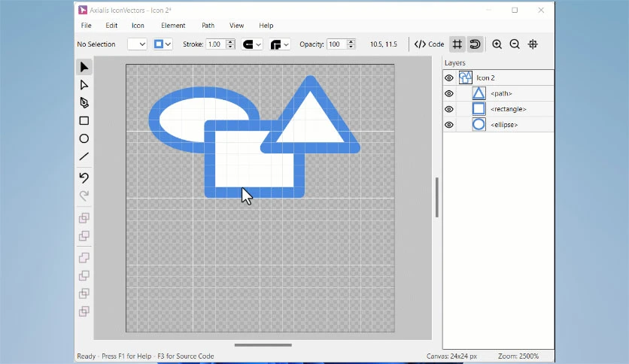The height and width of the screenshot is (364, 629).
Task: Open the Help menu
Action: [x=266, y=26]
